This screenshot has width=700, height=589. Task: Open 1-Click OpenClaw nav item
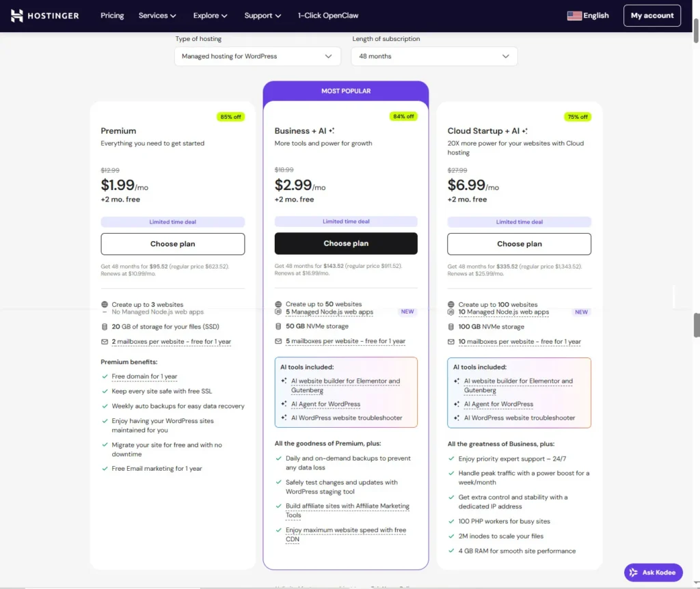point(328,16)
